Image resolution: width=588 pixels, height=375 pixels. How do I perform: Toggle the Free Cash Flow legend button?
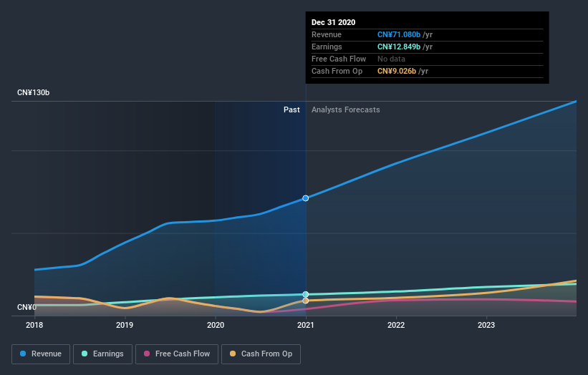coord(177,354)
